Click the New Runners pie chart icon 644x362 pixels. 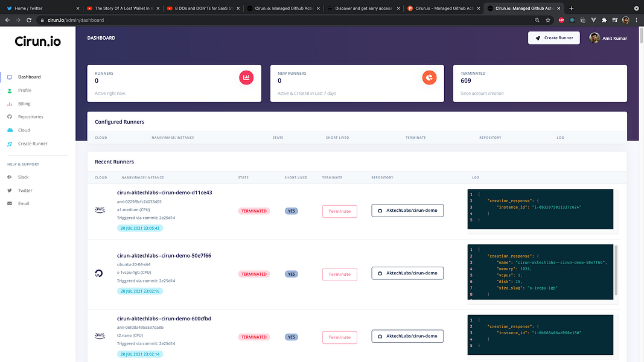(x=429, y=78)
